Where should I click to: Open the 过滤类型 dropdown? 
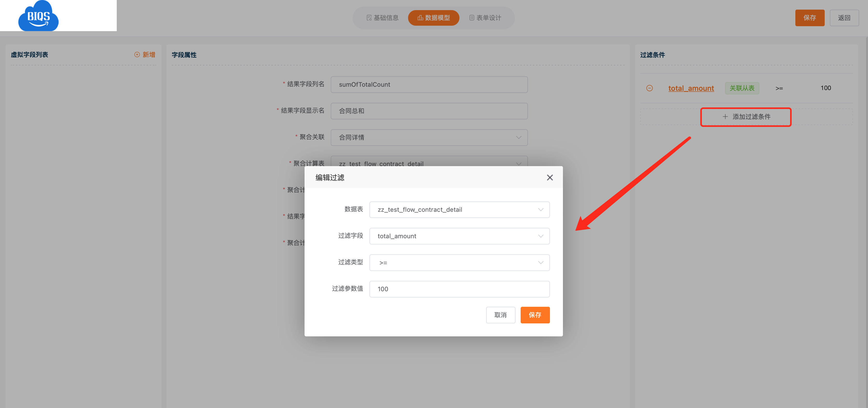coord(459,262)
